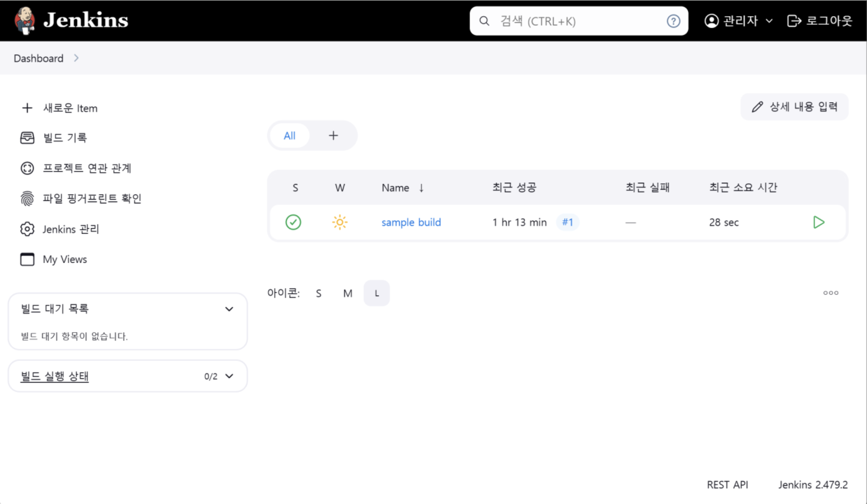
Task: Click the 28 sec duration cell
Action: point(724,223)
